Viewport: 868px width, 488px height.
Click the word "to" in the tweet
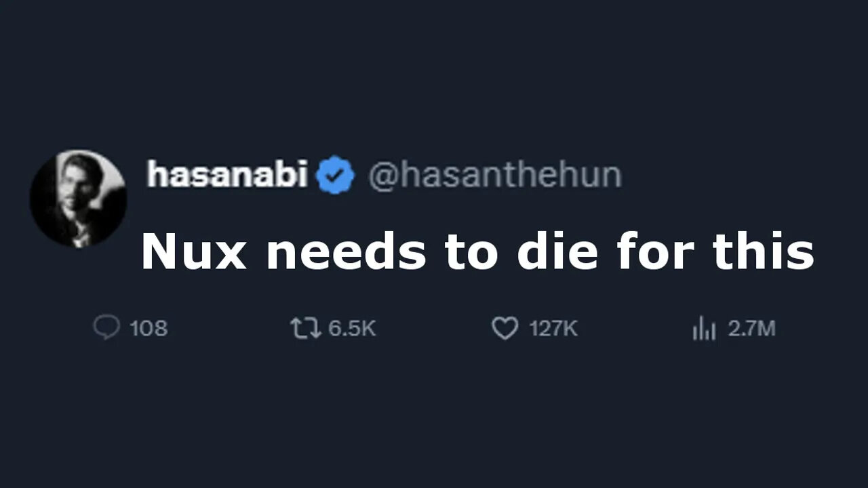[x=472, y=253]
